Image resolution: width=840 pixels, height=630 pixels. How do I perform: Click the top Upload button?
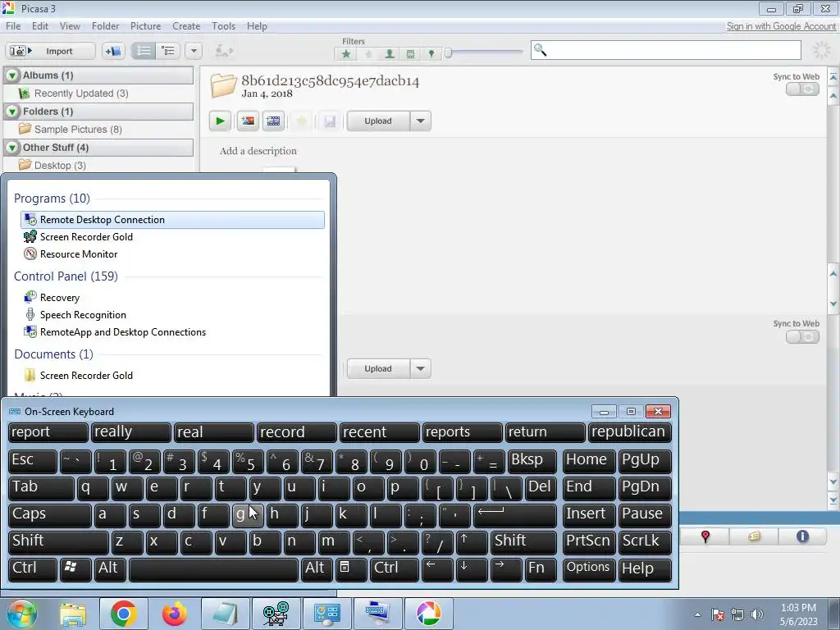pyautogui.click(x=378, y=121)
